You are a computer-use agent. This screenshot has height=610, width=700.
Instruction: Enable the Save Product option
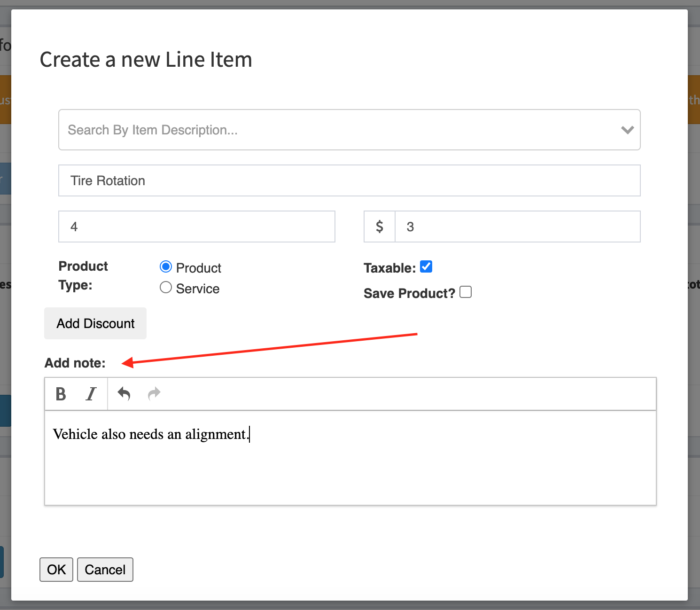(466, 292)
